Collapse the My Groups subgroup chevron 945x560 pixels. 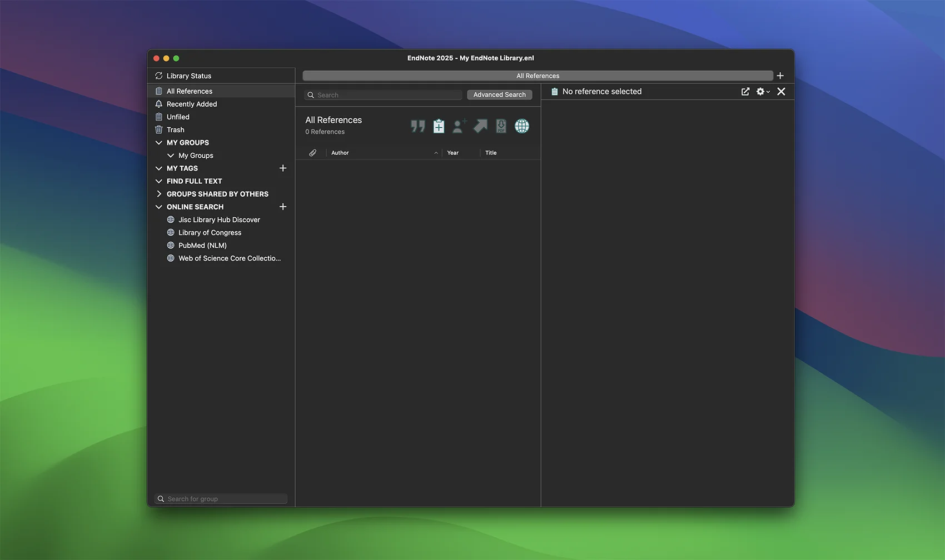171,156
